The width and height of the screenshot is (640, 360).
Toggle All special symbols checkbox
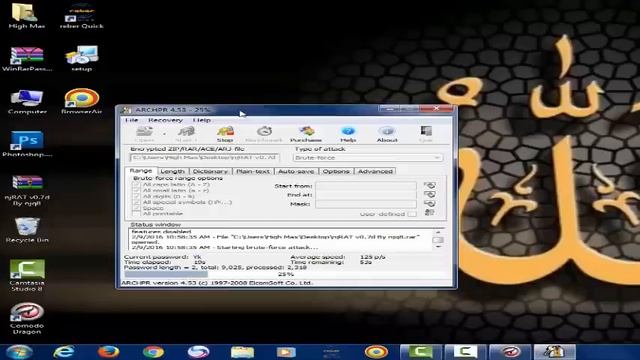pos(136,202)
